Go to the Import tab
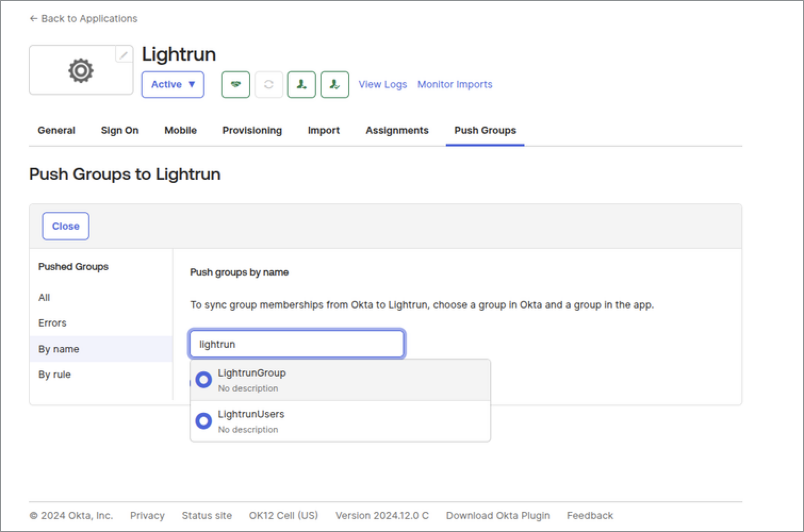Screen dimensions: 804x532 (x=323, y=130)
